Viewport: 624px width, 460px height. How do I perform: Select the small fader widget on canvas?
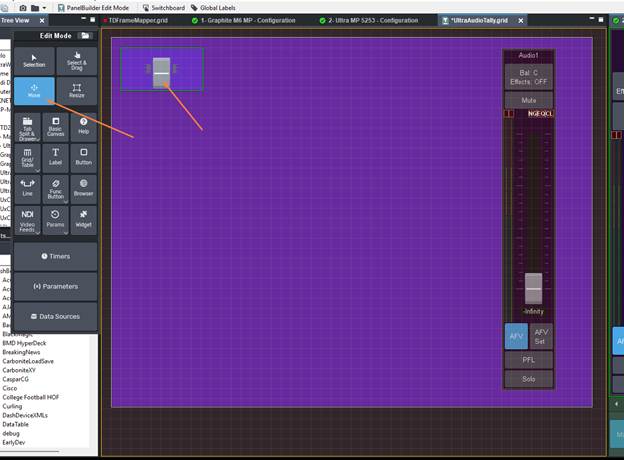[x=162, y=72]
